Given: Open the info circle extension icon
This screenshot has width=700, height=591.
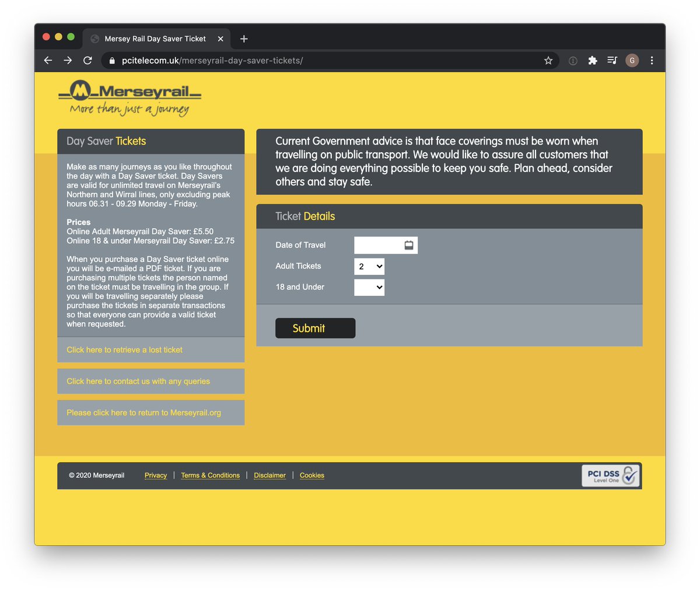Looking at the screenshot, I should (573, 61).
